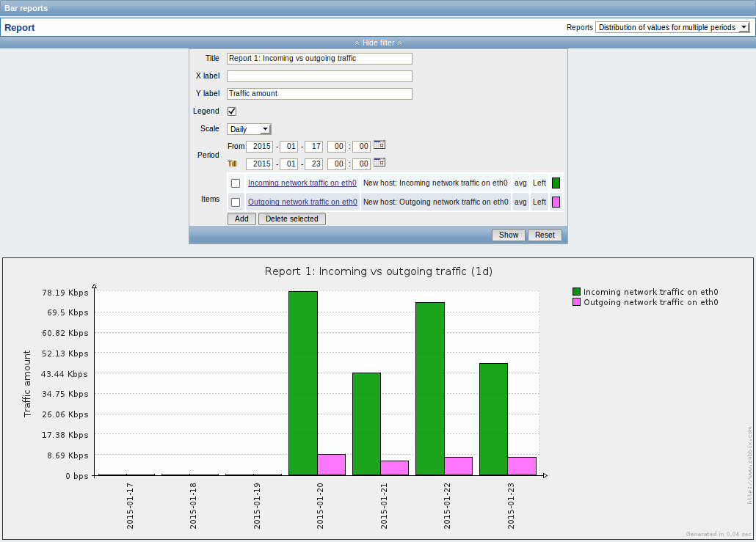Click the pink bar for 2015-01-21
Viewport: 756px width, 542px height.
click(394, 468)
